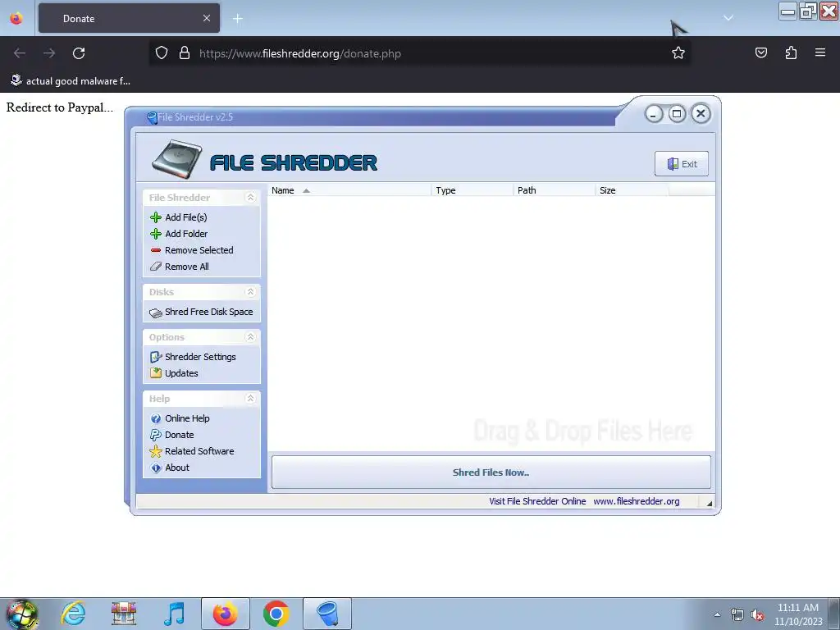Screen dimensions: 840x630
Task: Click the Path column header
Action: [554, 190]
